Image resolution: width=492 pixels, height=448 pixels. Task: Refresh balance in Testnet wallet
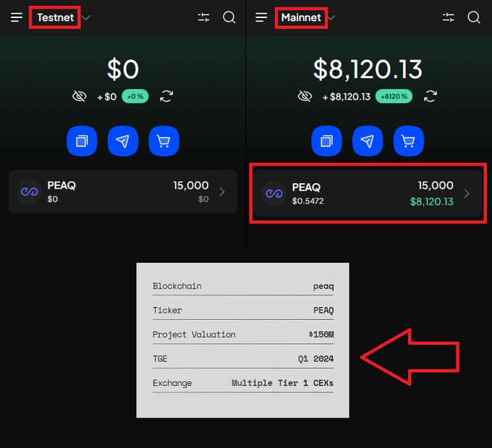point(166,96)
